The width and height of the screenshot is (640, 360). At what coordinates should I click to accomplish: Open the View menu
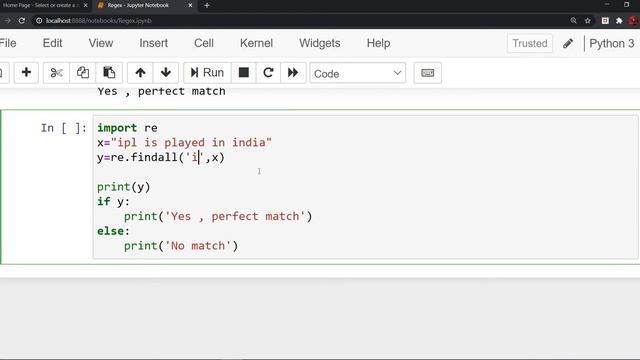point(101,43)
